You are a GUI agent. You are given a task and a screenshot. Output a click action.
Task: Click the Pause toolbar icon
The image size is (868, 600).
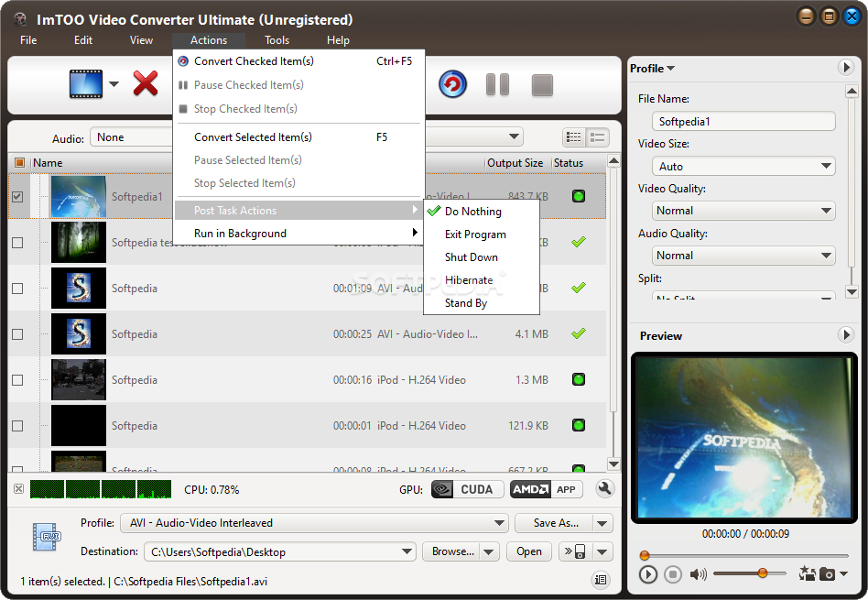click(498, 85)
